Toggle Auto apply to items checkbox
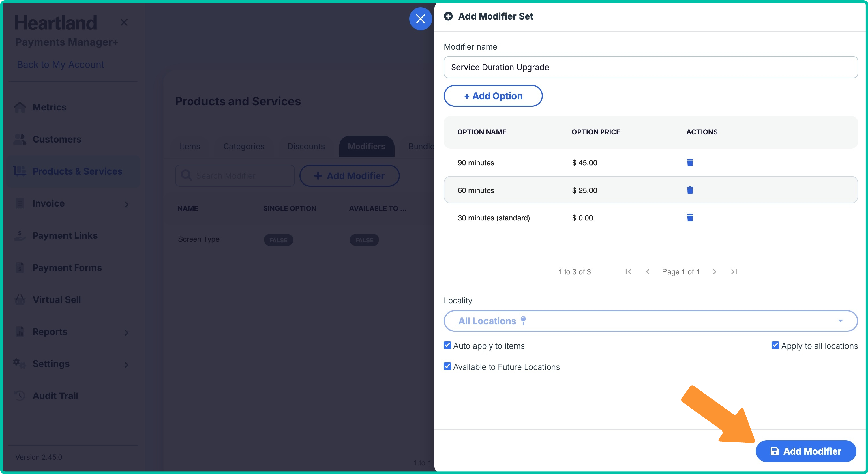The height and width of the screenshot is (474, 868). [447, 345]
